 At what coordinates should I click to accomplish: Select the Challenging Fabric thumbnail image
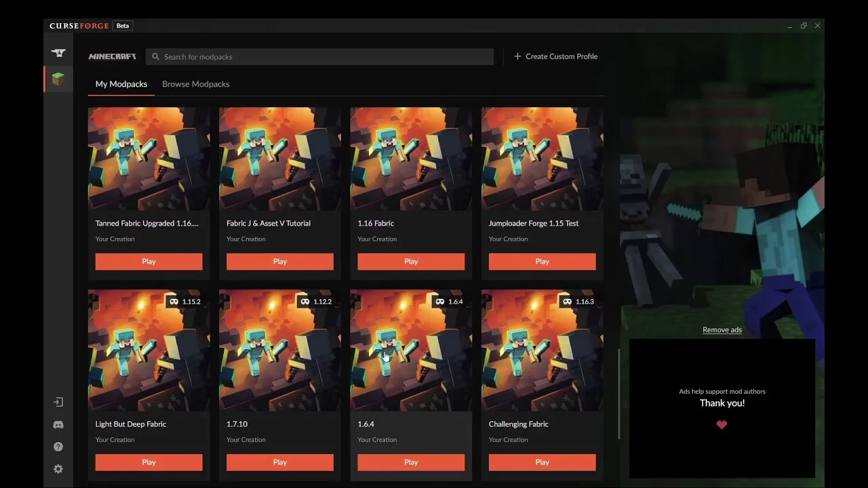coord(542,350)
